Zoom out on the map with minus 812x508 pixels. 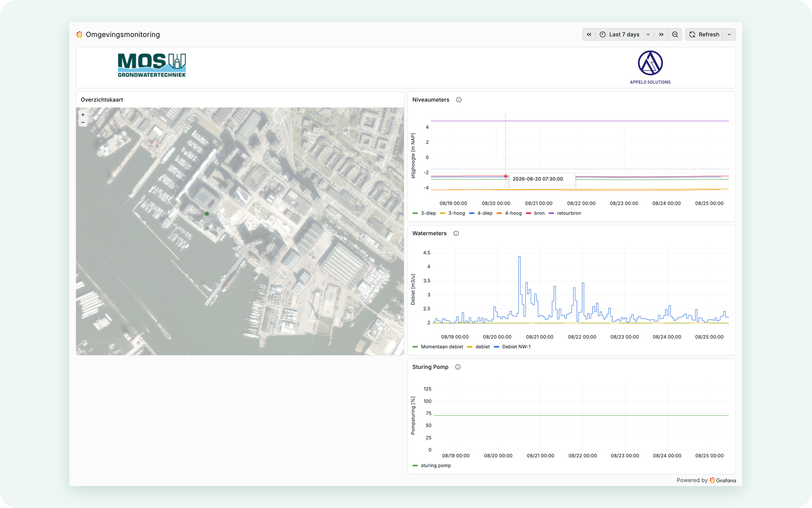click(83, 122)
